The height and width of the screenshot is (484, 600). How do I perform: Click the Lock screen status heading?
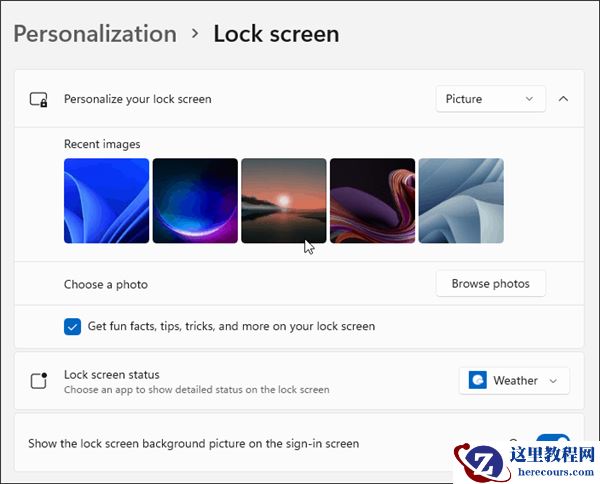tap(112, 375)
